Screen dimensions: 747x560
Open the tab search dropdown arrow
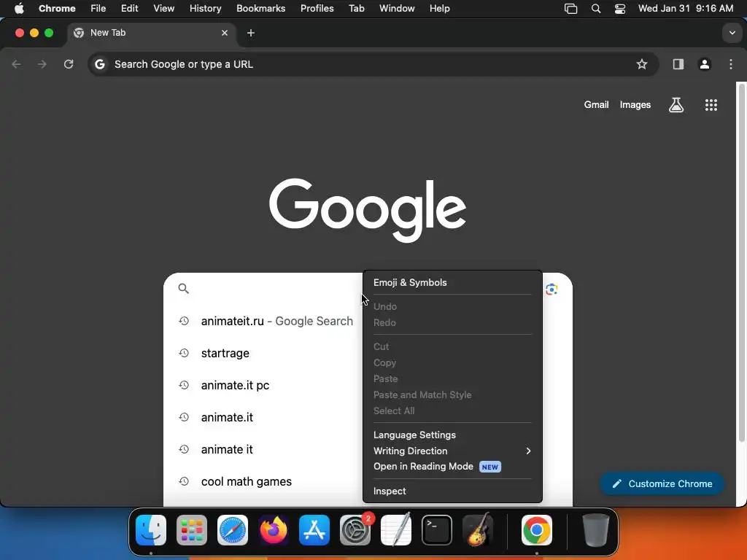(732, 33)
